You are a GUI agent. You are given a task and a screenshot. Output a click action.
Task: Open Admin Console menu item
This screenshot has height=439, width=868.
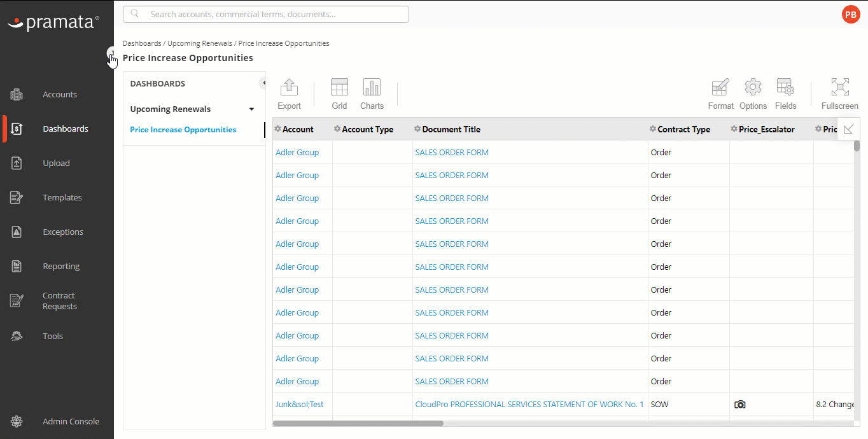(71, 422)
